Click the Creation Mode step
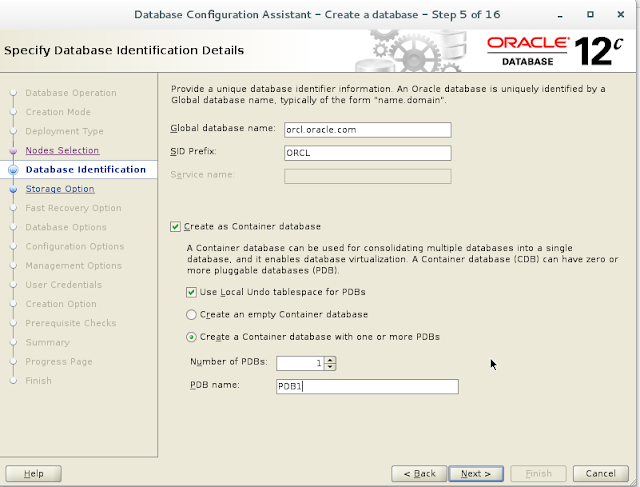This screenshot has height=487, width=640. [x=58, y=112]
